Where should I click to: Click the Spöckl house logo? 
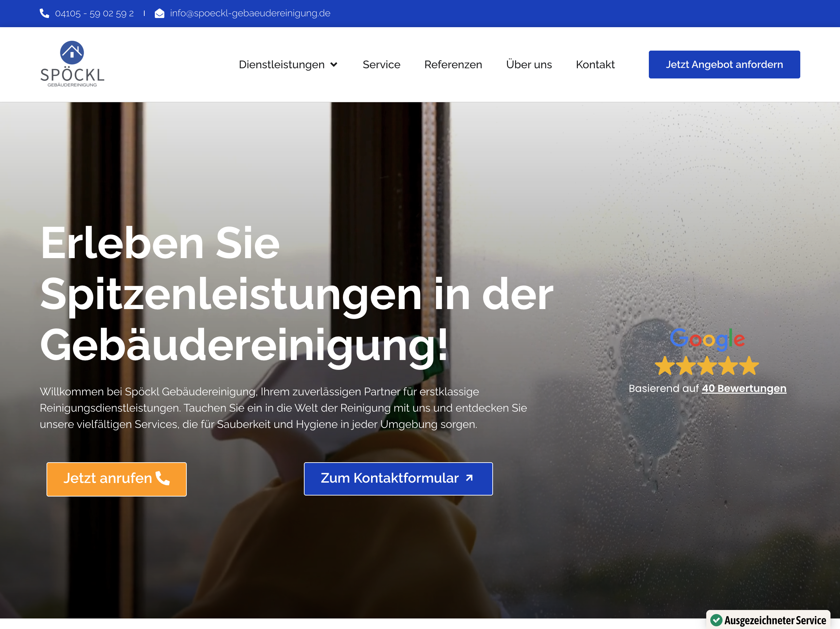pos(72,64)
